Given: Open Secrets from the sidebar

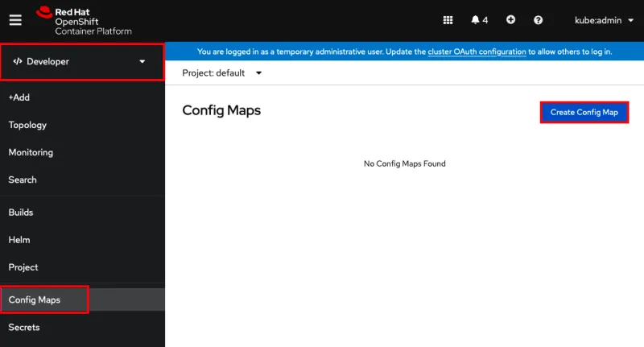Looking at the screenshot, I should click(x=24, y=328).
